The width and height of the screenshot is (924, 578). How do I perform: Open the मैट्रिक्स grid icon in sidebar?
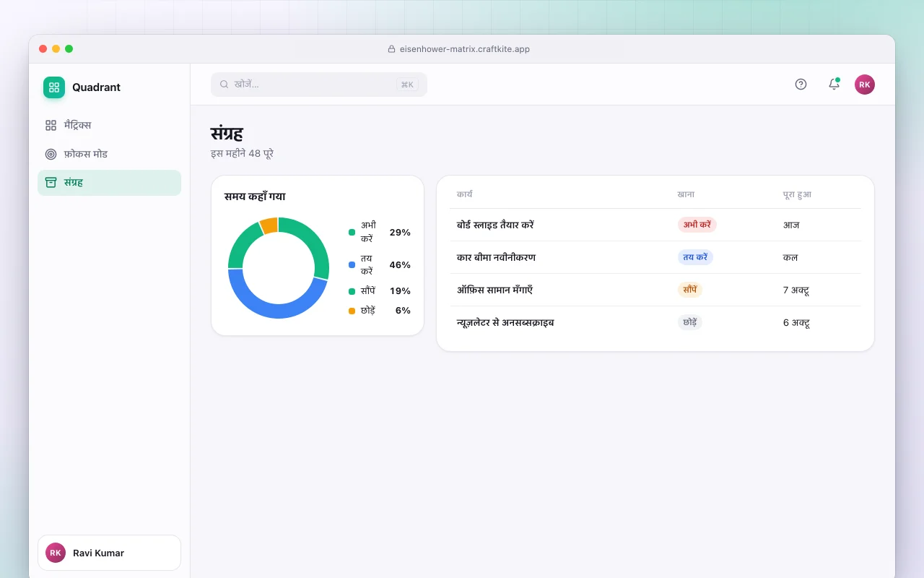point(51,125)
